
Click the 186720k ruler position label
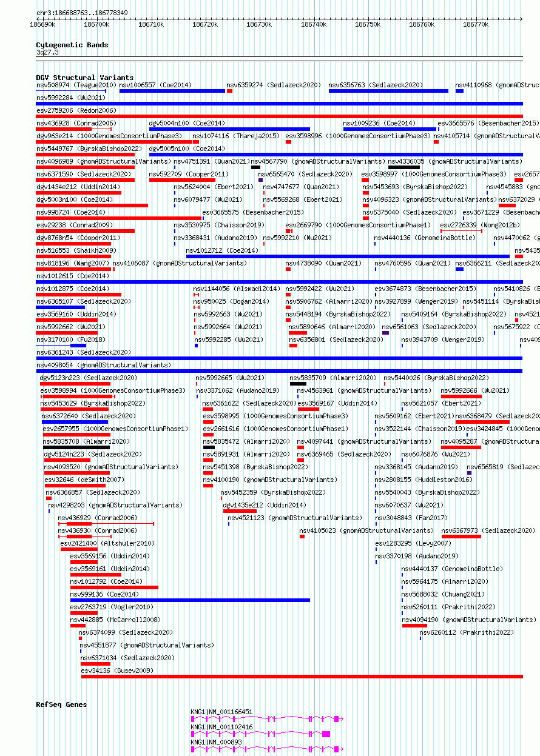pos(205,24)
